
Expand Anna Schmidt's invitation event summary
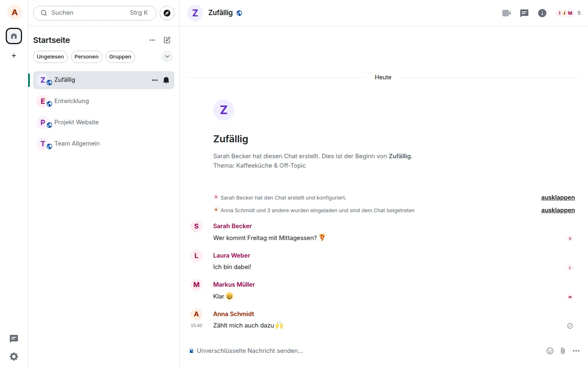tap(558, 210)
